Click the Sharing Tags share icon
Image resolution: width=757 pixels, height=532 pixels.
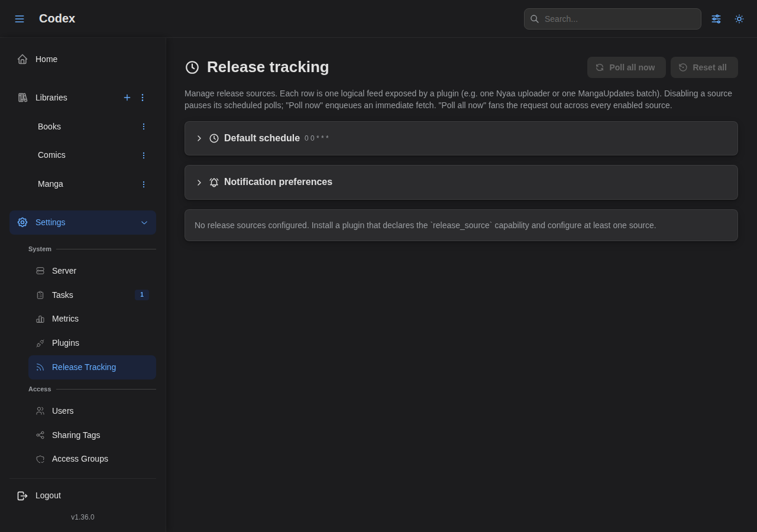(x=40, y=435)
